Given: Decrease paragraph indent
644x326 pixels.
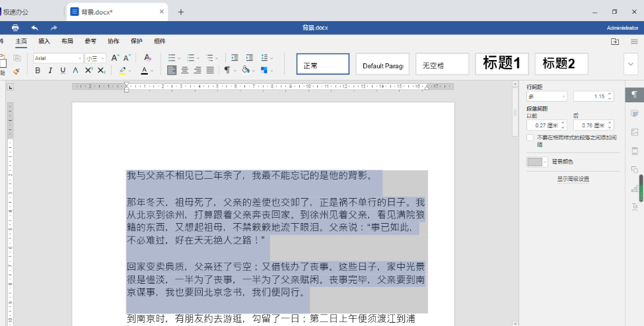Looking at the screenshot, I should (234, 58).
